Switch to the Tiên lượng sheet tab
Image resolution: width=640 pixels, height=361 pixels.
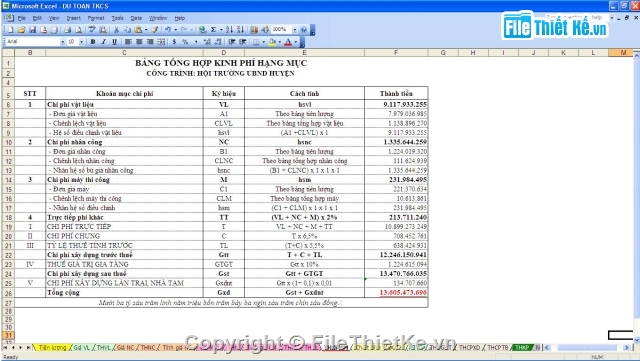coord(52,348)
